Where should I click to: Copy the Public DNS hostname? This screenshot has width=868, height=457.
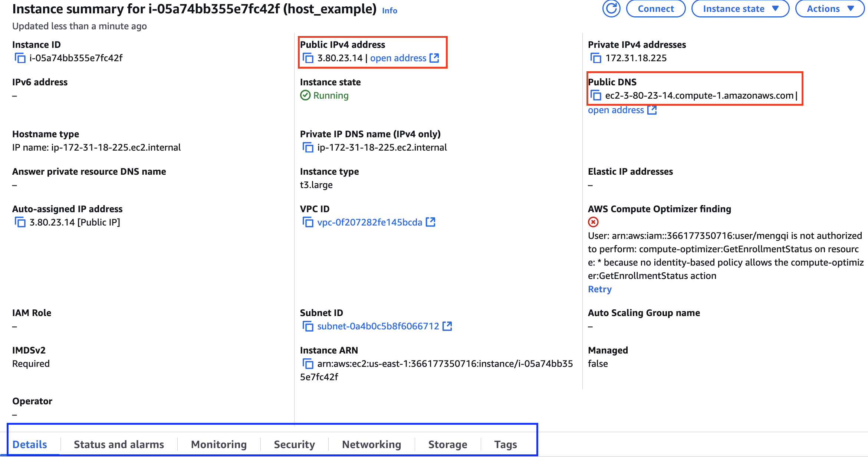click(596, 96)
